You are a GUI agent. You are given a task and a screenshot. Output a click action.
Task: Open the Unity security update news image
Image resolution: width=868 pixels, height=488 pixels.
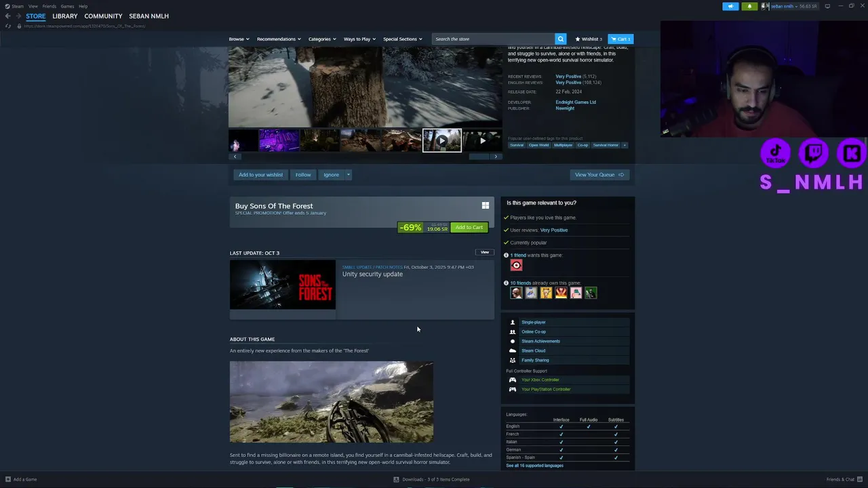pos(283,285)
